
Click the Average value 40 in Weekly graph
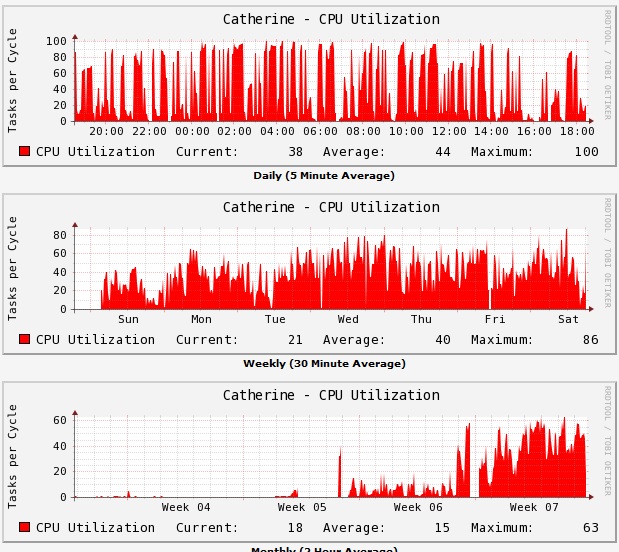443,340
